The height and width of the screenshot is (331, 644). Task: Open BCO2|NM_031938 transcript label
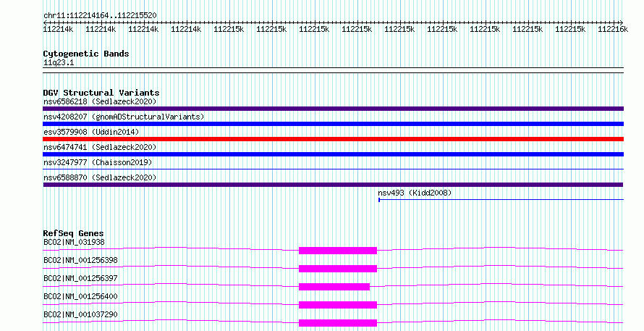coord(74,242)
